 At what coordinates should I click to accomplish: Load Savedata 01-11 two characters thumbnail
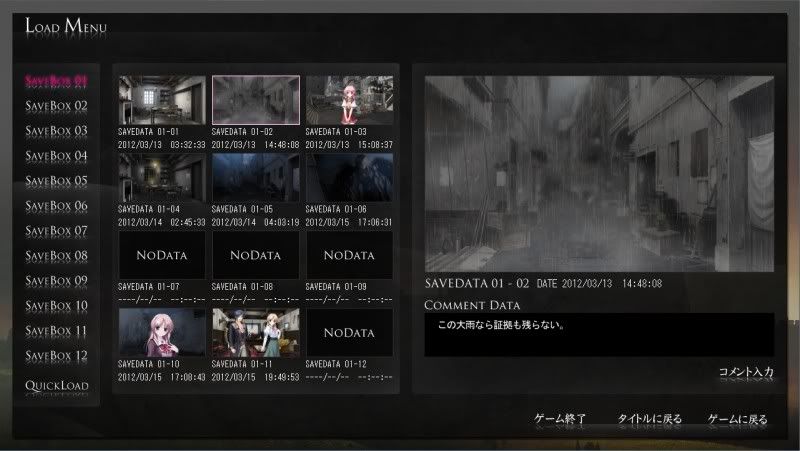pyautogui.click(x=256, y=333)
